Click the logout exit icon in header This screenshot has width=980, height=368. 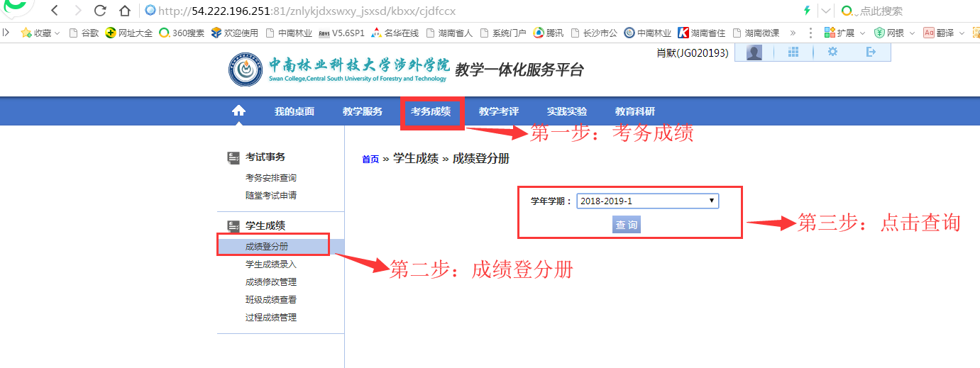(871, 52)
